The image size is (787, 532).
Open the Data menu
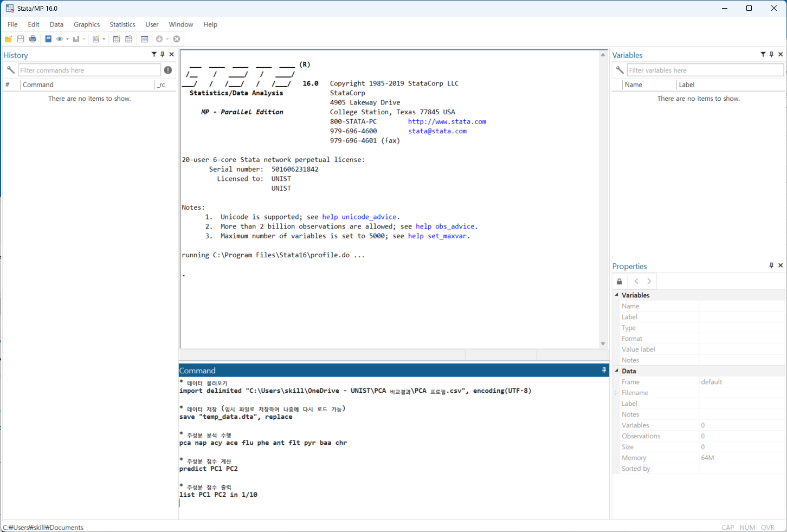[56, 24]
